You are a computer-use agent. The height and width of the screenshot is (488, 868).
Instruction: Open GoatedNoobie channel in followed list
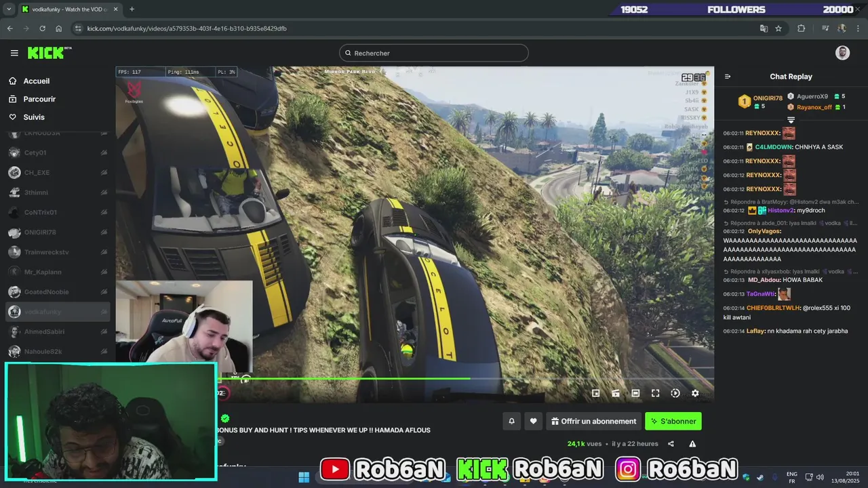point(58,292)
